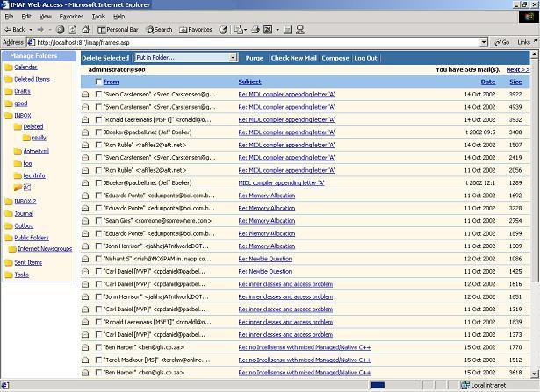Click the message list scrollbar up arrow
540x392 pixels.
coord(534,54)
